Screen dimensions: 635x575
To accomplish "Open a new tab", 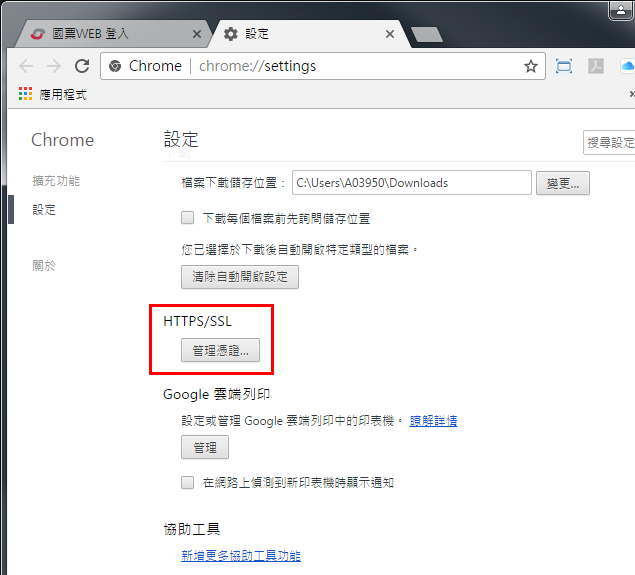I will [x=426, y=34].
